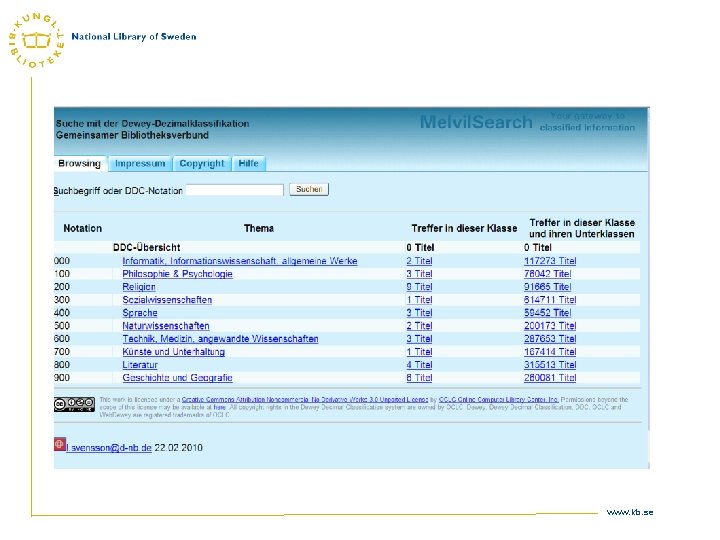This screenshot has width=720, height=540.
Task: Click 2 Titel link in Naturwissenschaften row
Action: (419, 326)
